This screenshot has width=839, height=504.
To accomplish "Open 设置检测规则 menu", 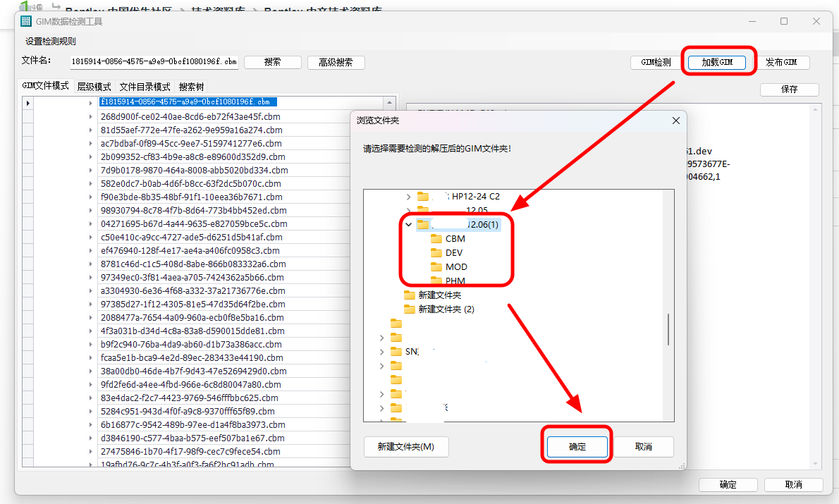I will pos(50,41).
